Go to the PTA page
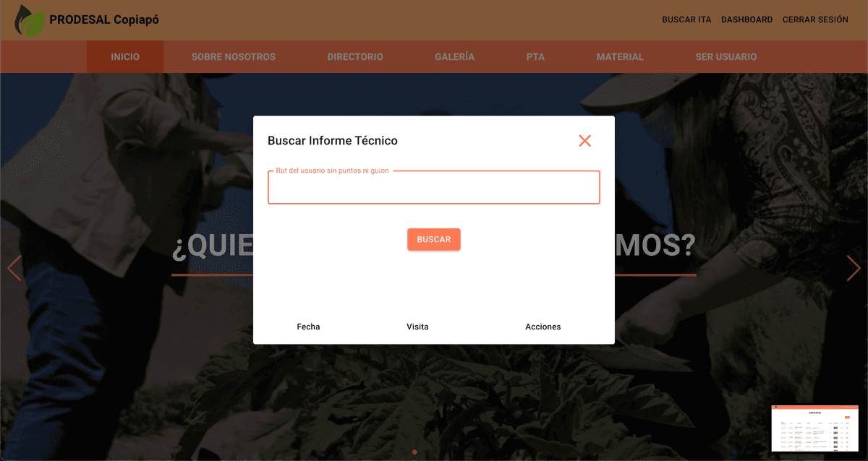The width and height of the screenshot is (868, 461). pos(536,56)
